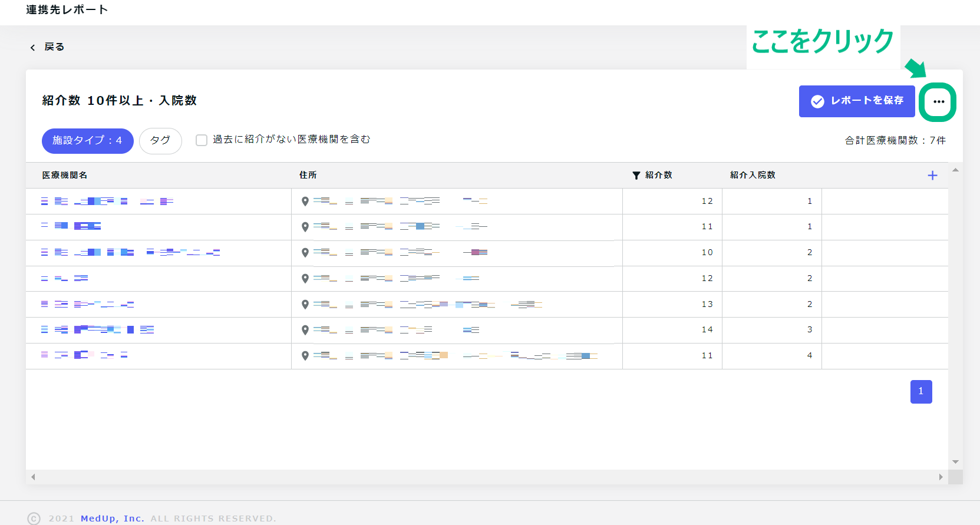The height and width of the screenshot is (525, 980).
Task: Select the referral count cell showing 14
Action: (x=672, y=330)
